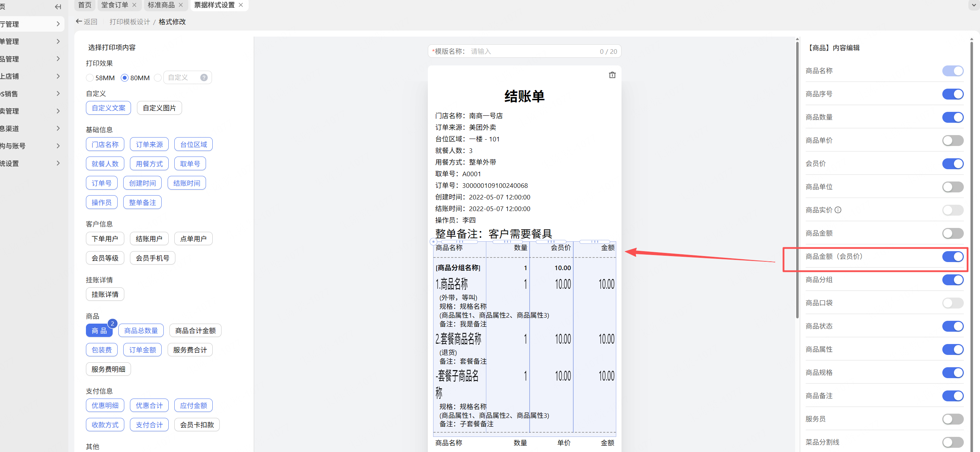Enable the 商品单价 switch
This screenshot has height=452, width=980.
952,141
